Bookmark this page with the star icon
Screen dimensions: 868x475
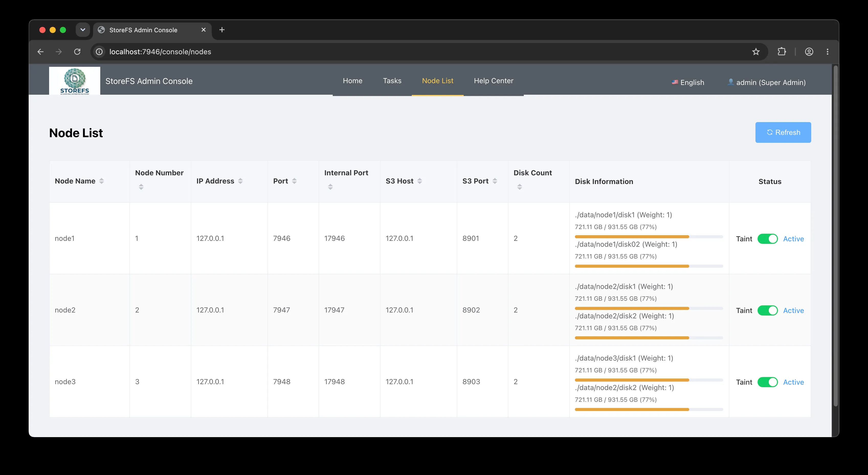756,52
